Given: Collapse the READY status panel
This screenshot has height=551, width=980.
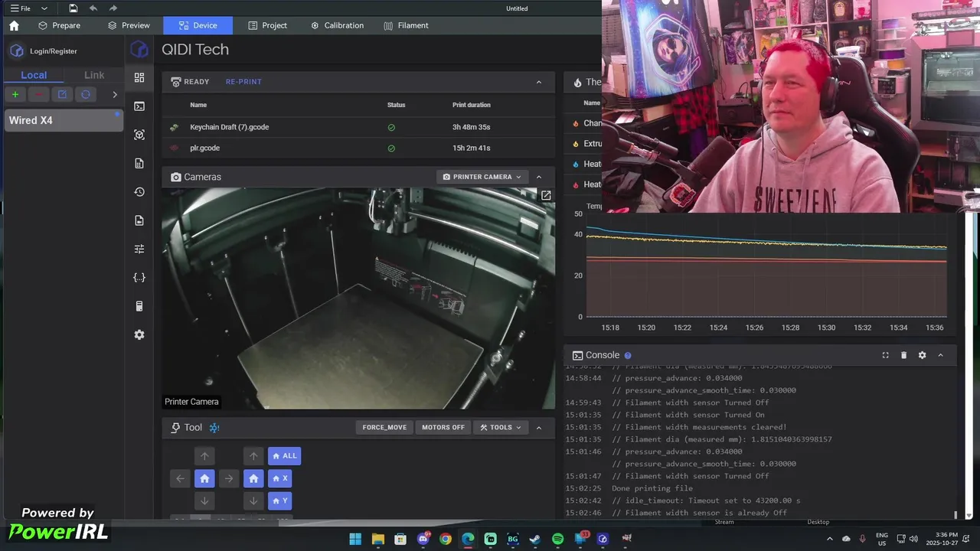Looking at the screenshot, I should pos(539,82).
